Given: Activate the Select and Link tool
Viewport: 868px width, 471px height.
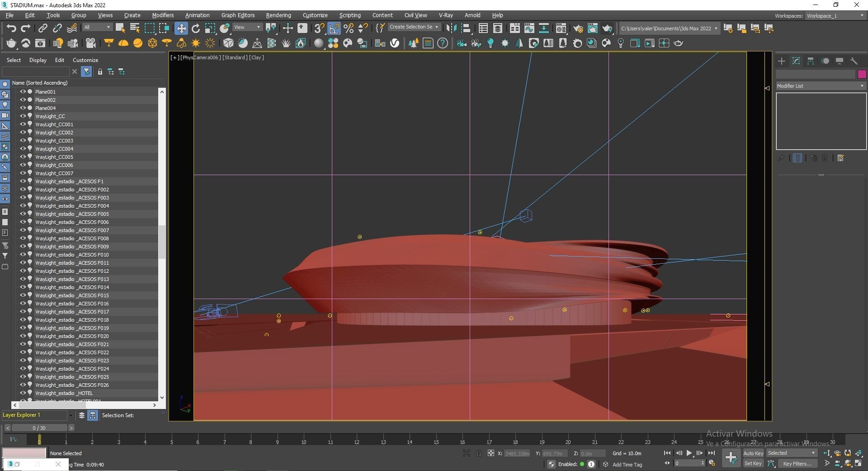Looking at the screenshot, I should tap(42, 29).
